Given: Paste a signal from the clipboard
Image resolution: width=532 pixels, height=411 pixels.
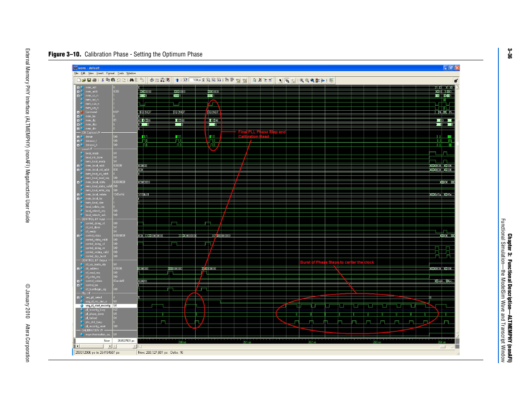Looking at the screenshot, I should coord(114,80).
